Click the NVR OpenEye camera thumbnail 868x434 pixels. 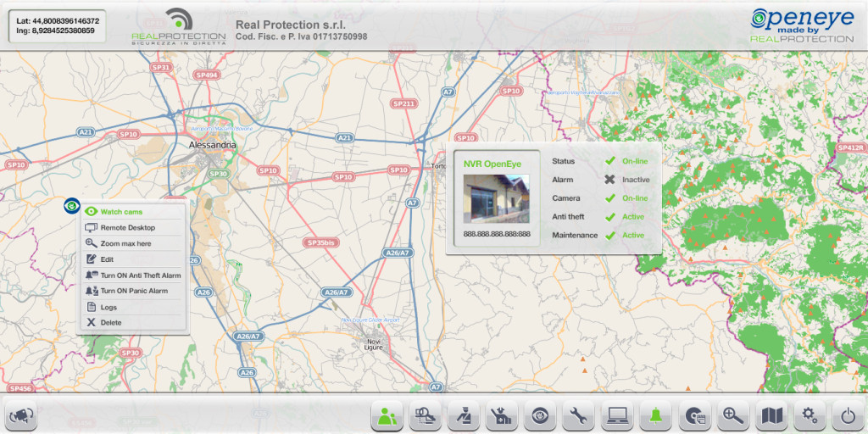[x=496, y=198]
